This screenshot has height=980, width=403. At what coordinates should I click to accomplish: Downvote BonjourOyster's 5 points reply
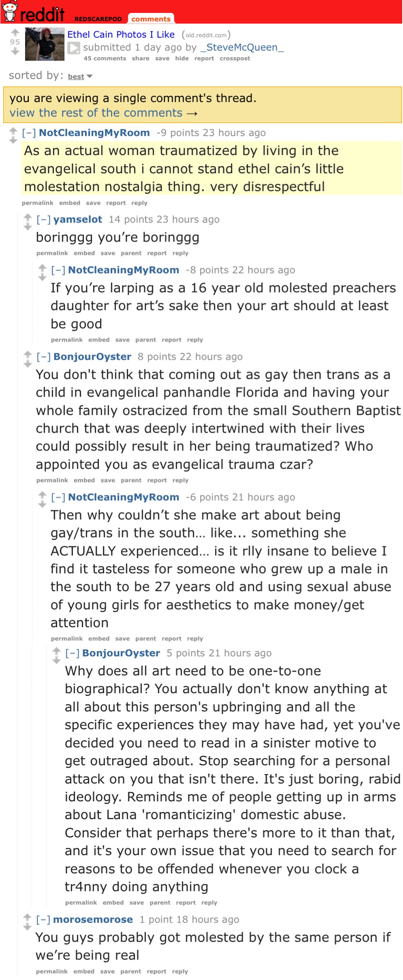(x=56, y=661)
